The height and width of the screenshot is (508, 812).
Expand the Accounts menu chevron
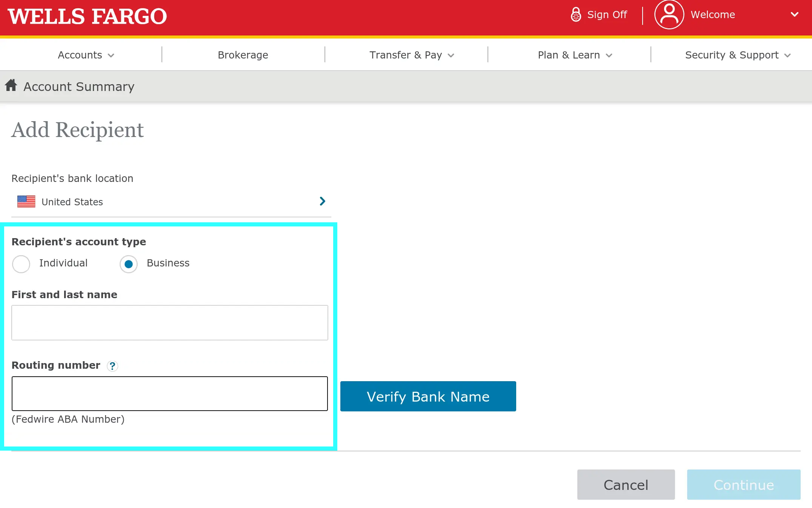click(x=111, y=55)
